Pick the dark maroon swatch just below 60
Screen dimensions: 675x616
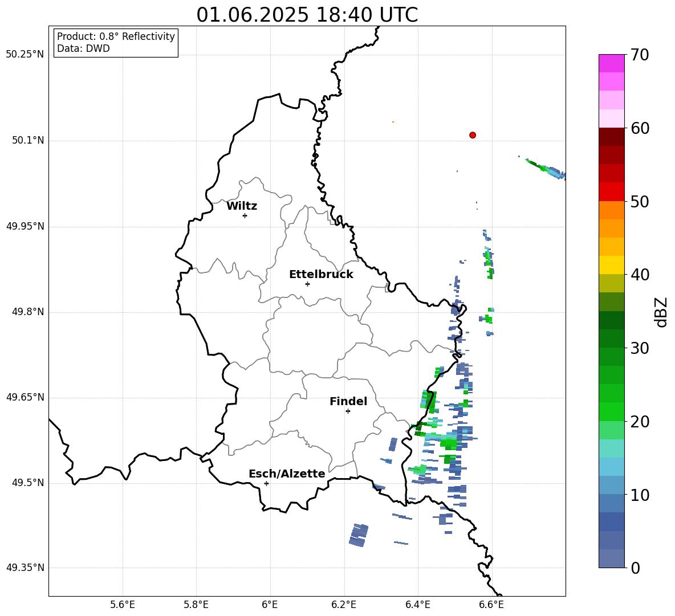click(611, 137)
